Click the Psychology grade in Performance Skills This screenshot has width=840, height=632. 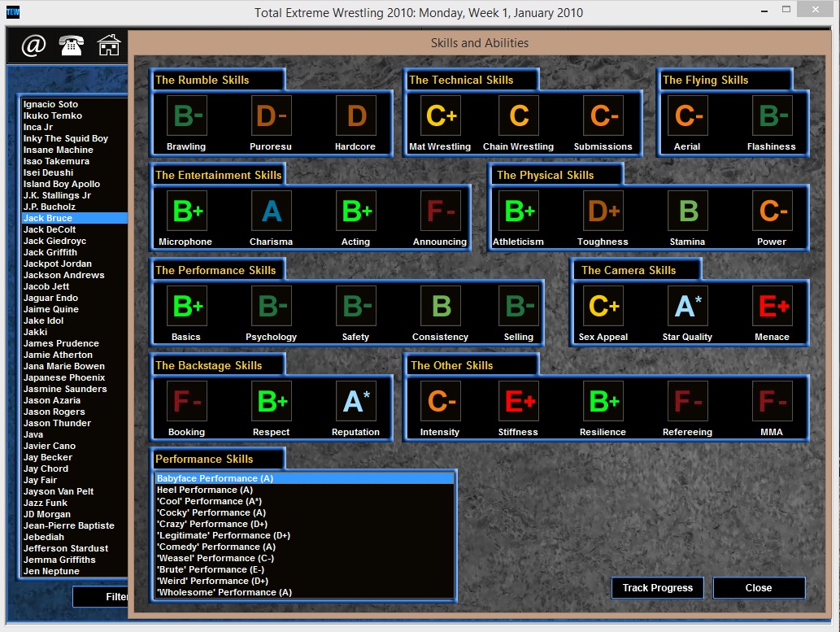(271, 305)
